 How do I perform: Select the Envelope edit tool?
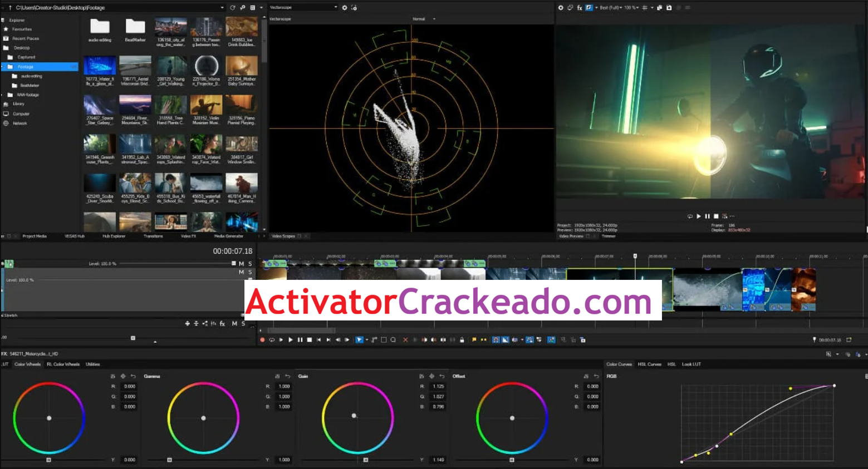374,340
